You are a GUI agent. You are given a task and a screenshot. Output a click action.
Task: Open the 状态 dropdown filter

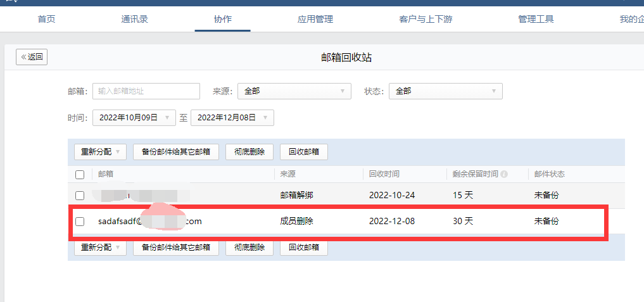pos(445,91)
